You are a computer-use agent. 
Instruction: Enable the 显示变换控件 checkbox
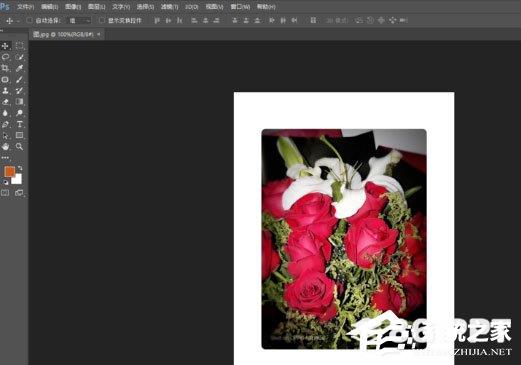(102, 20)
